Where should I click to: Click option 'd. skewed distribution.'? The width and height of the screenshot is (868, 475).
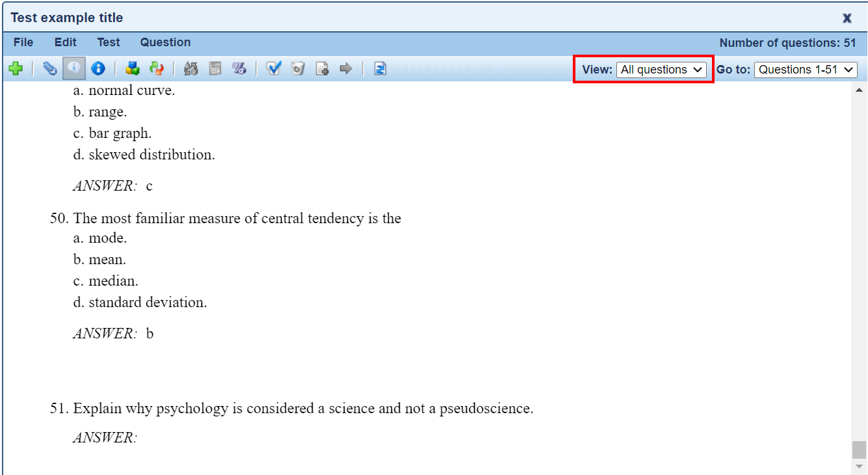click(144, 155)
